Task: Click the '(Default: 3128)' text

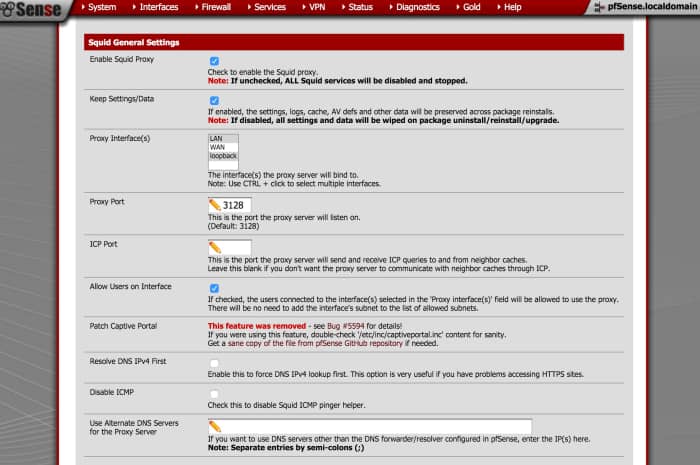Action: [233, 226]
